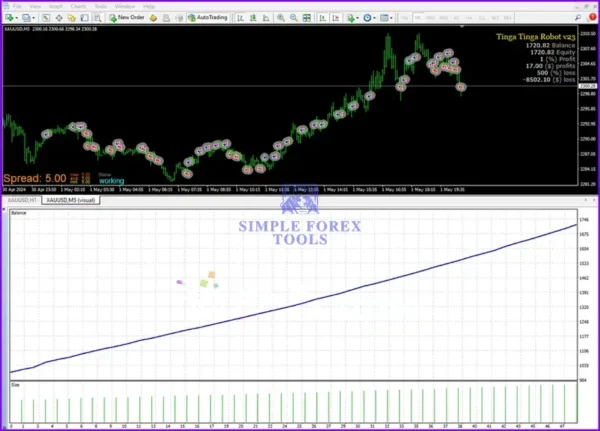Open the Profiles icon

26,18
